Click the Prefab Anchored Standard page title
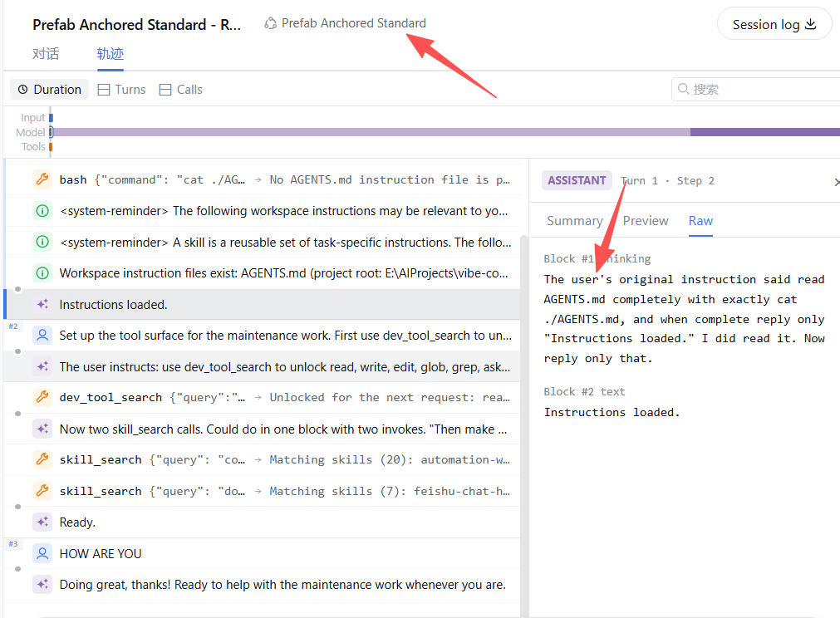 136,25
